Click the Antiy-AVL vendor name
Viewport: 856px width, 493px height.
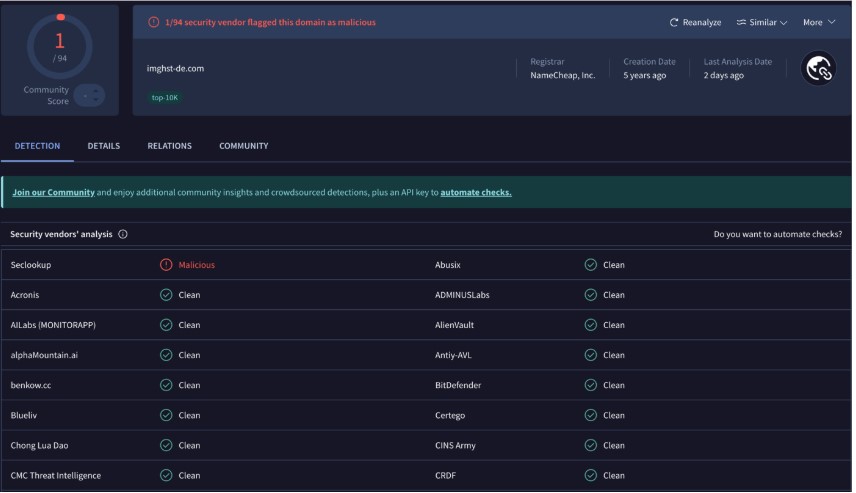(455, 355)
